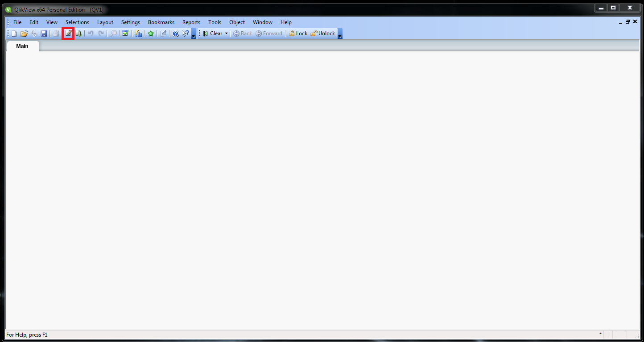Click the Clear selections button
This screenshot has width=644, height=342.
tap(213, 33)
